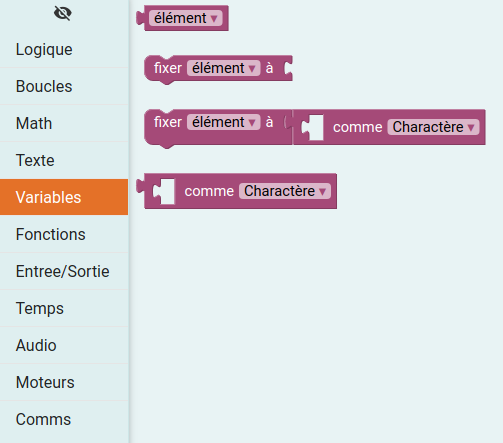The image size is (503, 443).
Task: Open the Comms category
Action: [64, 419]
